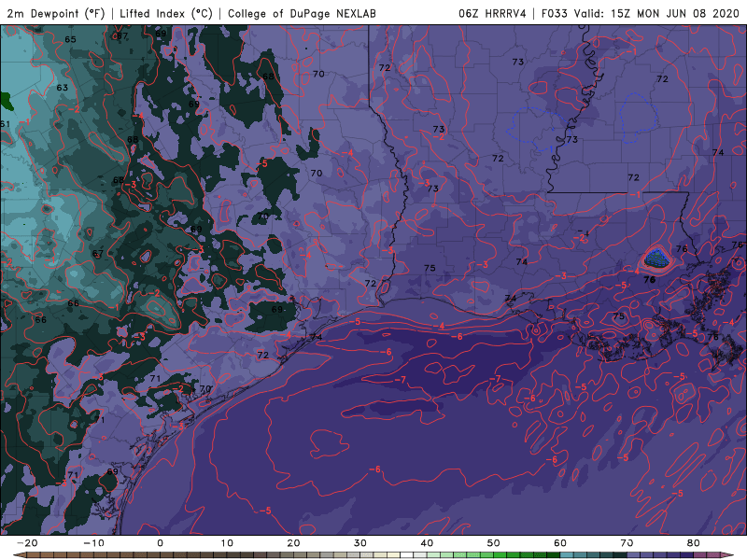Click the '0' legend tick label
The width and height of the screenshot is (747, 560).
coord(160,543)
